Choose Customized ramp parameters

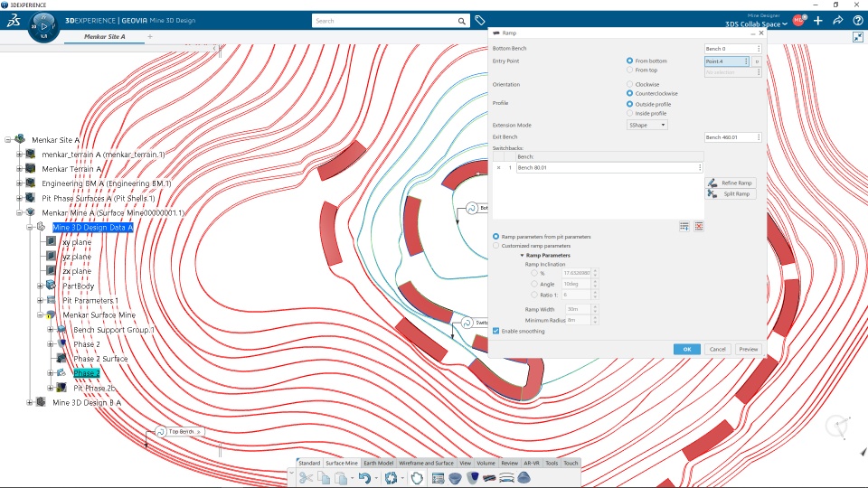tap(496, 246)
